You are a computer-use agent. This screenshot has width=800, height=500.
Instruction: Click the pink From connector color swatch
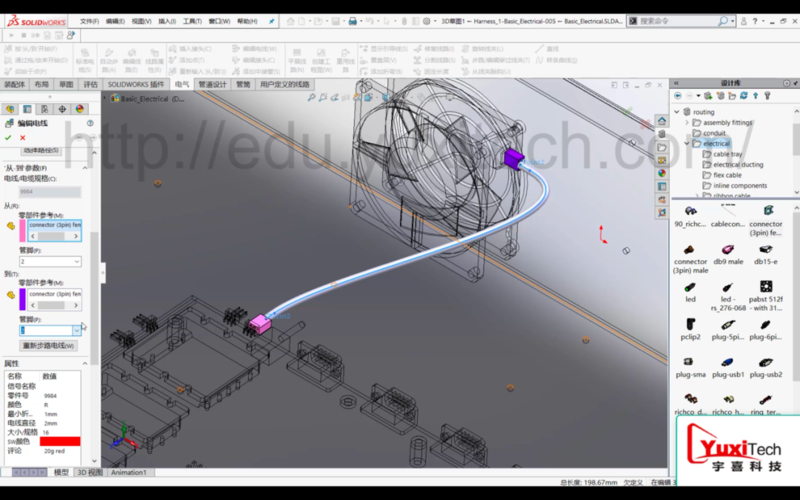click(x=22, y=230)
